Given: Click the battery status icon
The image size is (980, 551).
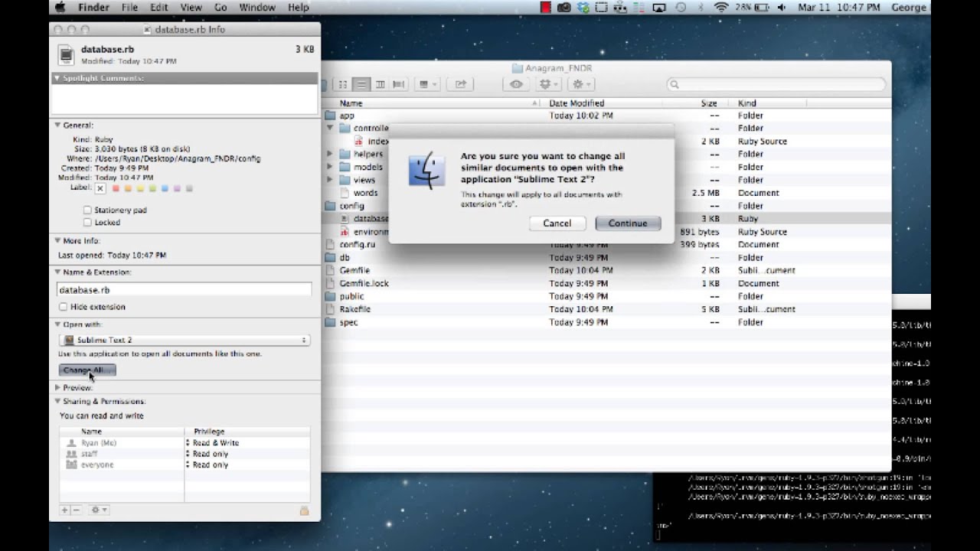Looking at the screenshot, I should [x=751, y=8].
